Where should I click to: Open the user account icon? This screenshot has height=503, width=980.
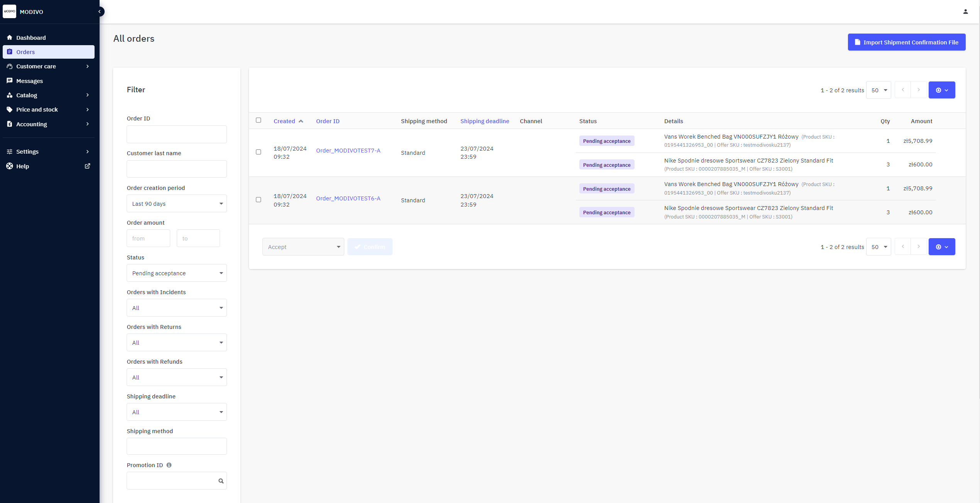[965, 12]
